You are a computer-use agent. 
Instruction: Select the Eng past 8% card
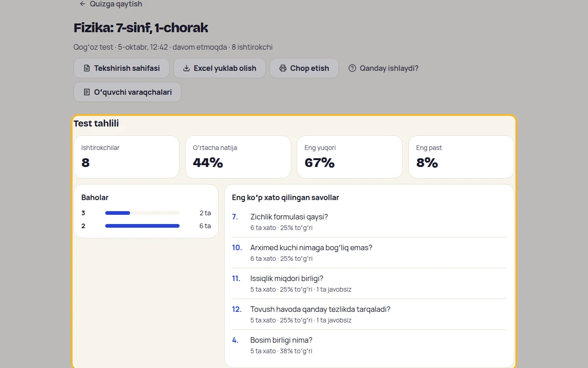(461, 157)
